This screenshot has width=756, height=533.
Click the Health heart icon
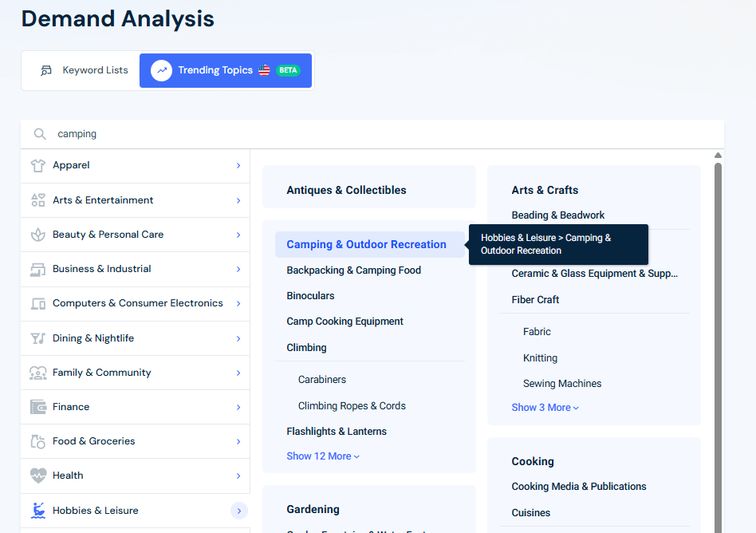pos(37,475)
